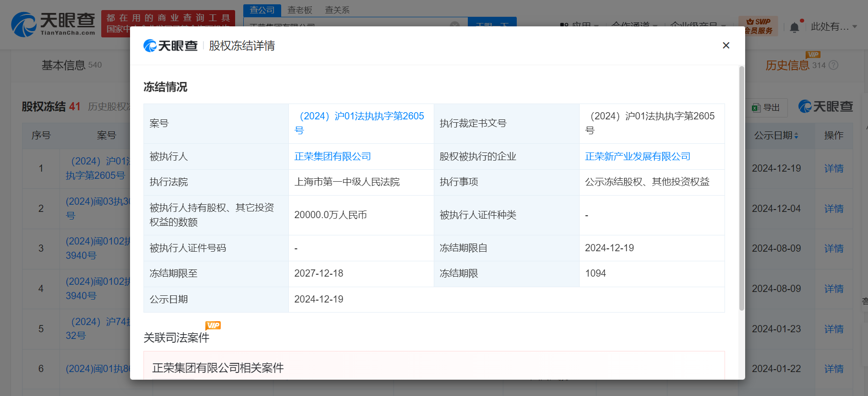Click the 上海市第一中级人民法院 court value
The height and width of the screenshot is (396, 868).
(x=347, y=182)
